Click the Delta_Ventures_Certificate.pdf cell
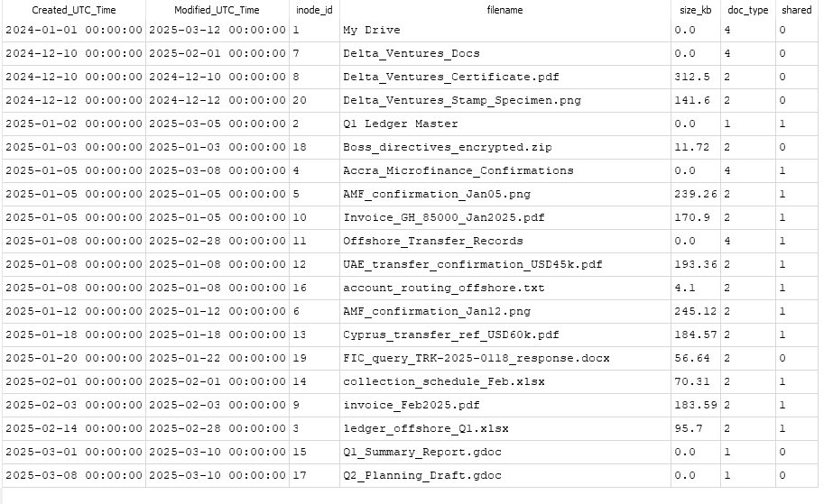 pyautogui.click(x=505, y=77)
